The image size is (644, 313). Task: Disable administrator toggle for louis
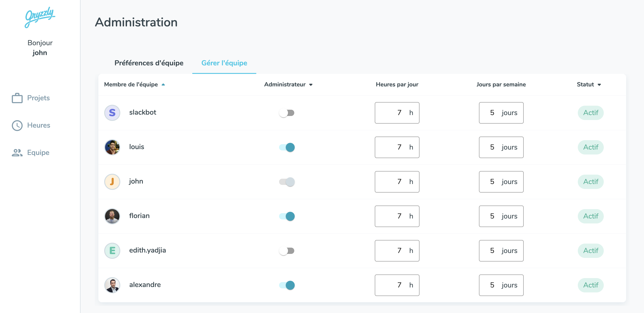coord(287,147)
